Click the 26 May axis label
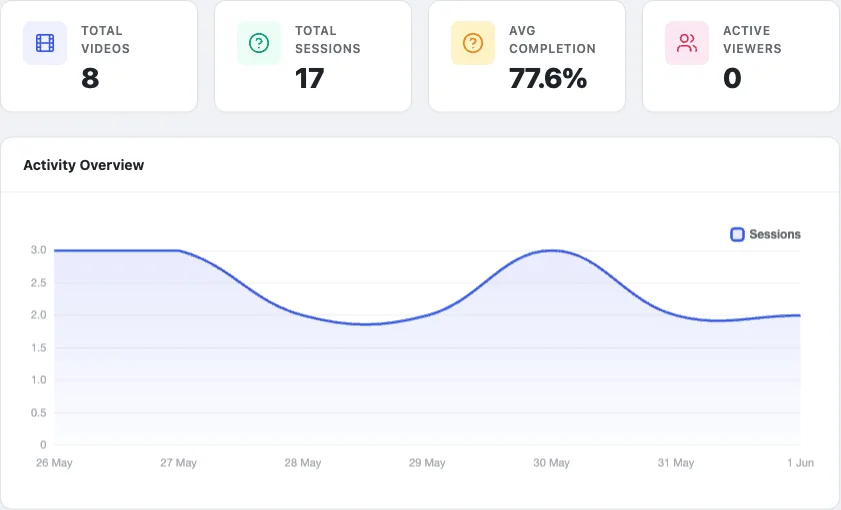841x510 pixels. (54, 463)
